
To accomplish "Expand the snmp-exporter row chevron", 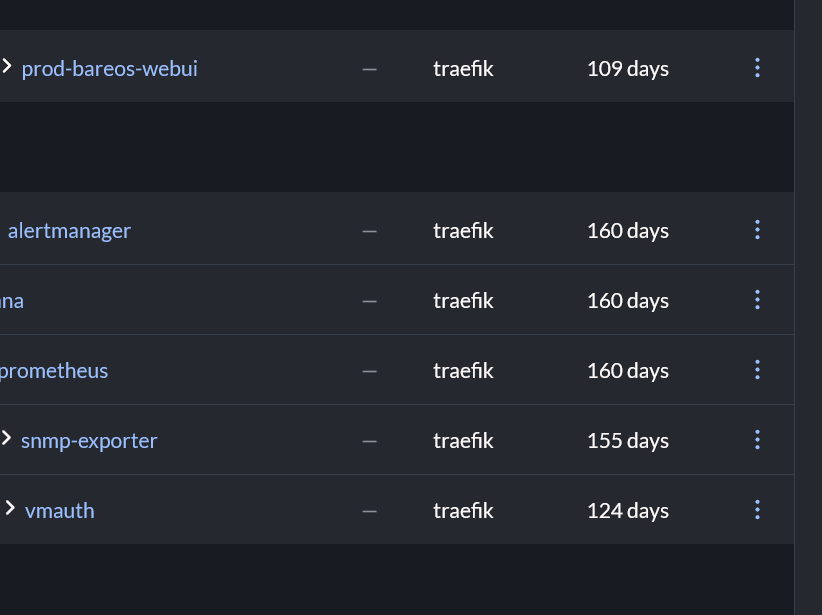I will [x=7, y=438].
